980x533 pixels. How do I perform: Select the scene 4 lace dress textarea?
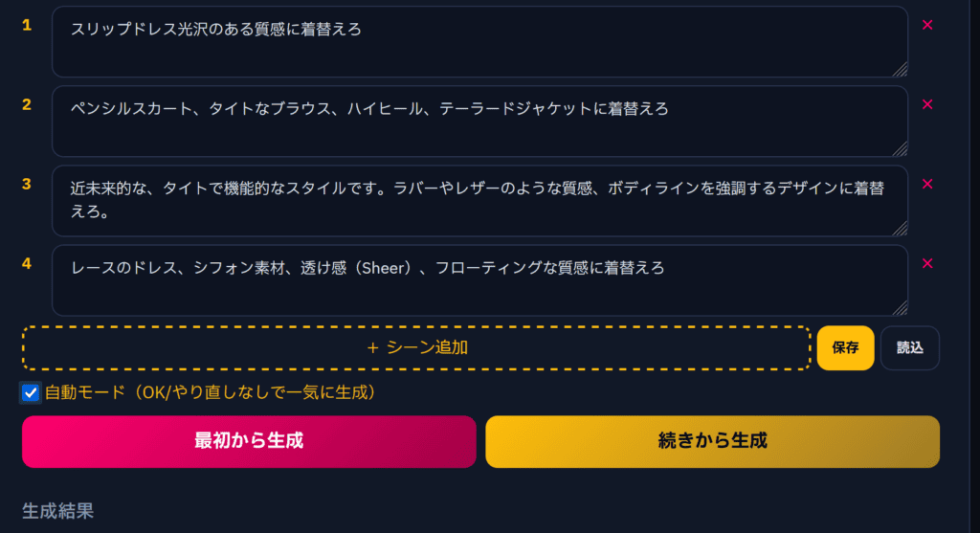(479, 279)
